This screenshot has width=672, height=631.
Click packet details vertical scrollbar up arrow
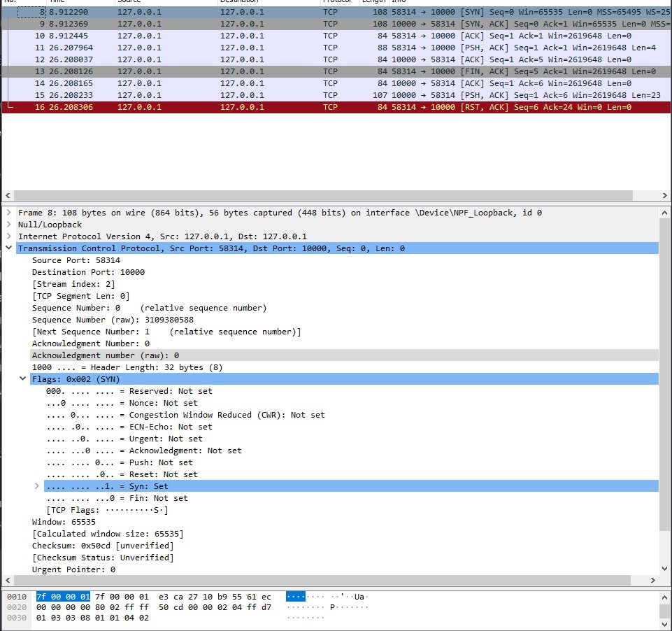pyautogui.click(x=664, y=213)
